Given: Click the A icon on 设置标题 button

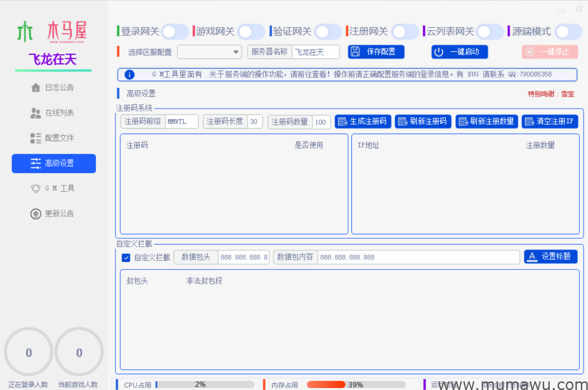Looking at the screenshot, I should (x=532, y=256).
